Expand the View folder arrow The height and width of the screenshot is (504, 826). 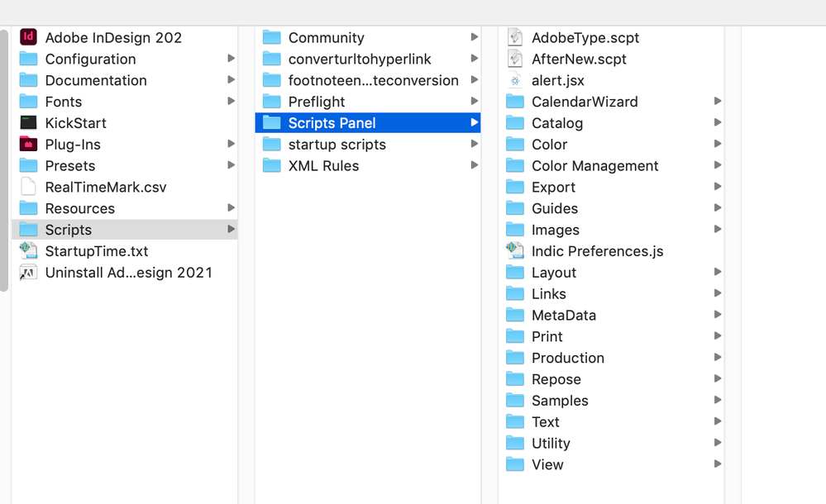pos(718,464)
